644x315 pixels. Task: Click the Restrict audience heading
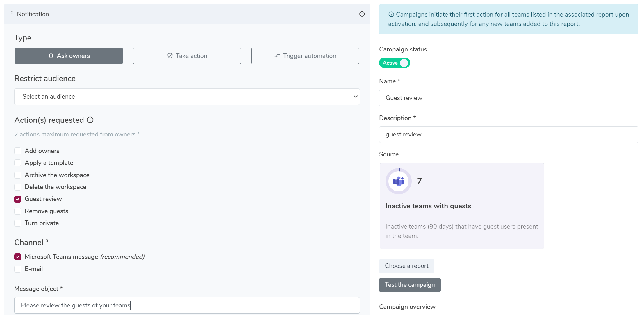[45, 79]
